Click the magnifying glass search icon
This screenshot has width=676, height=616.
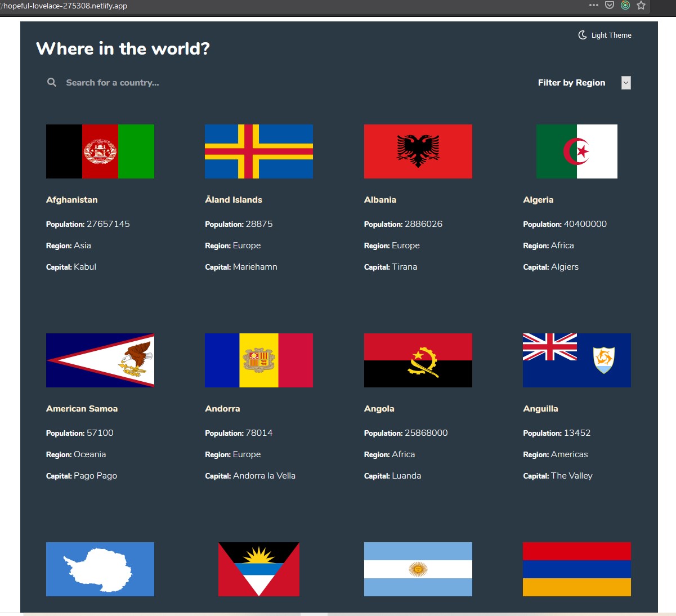click(x=51, y=82)
